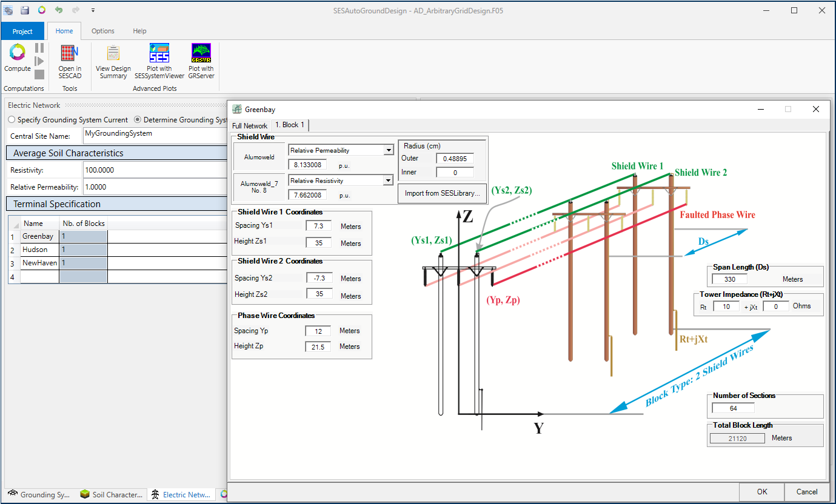The height and width of the screenshot is (504, 836).
Task: Click the Height Zs1 field
Action: tap(319, 242)
